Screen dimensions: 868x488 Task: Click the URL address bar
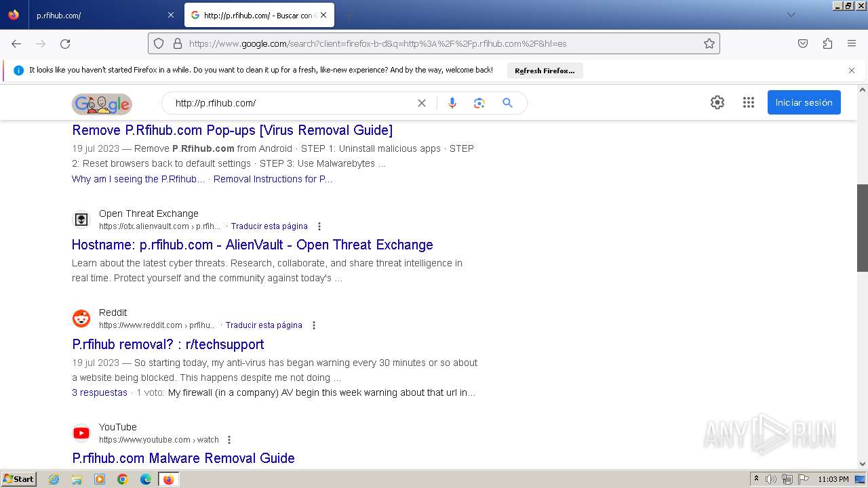(x=434, y=43)
